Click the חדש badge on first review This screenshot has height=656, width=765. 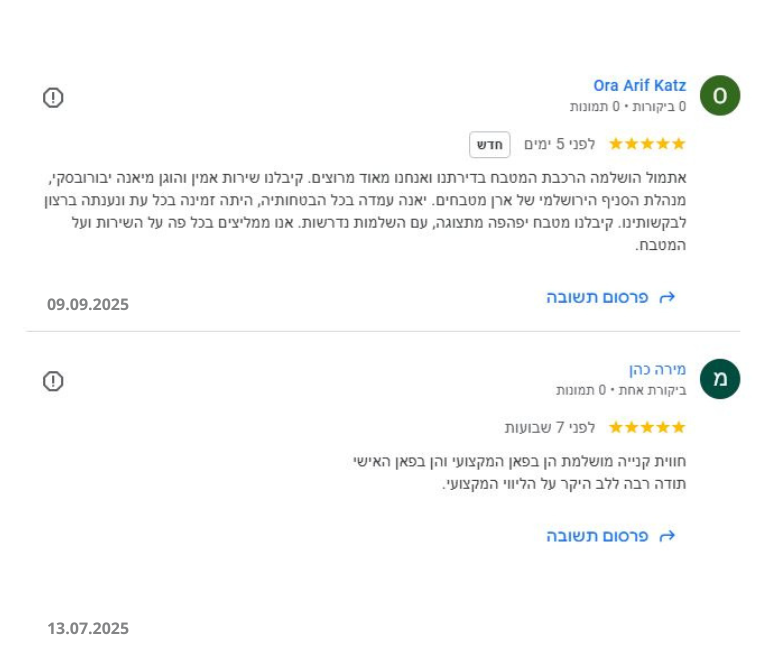tap(489, 145)
